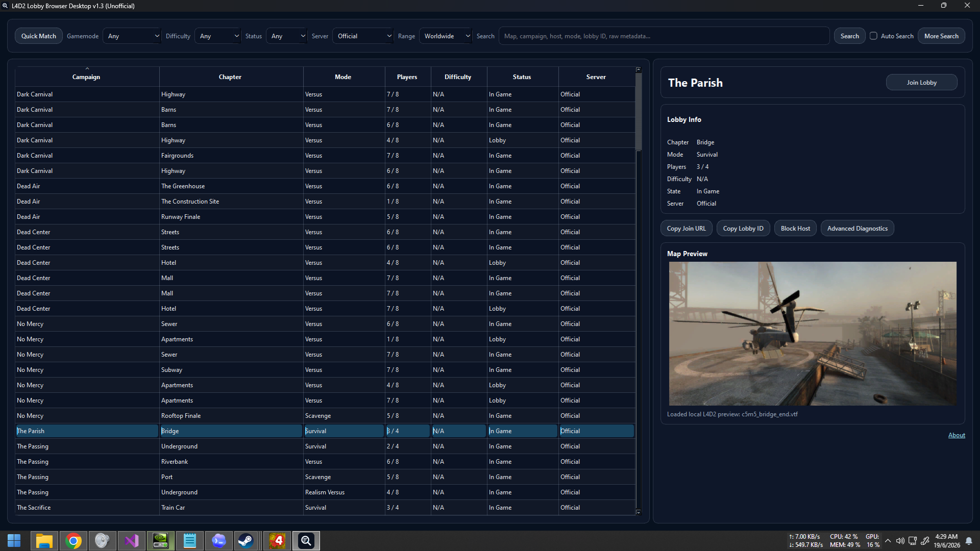980x551 pixels.
Task: Enable the Auto Search checkbox
Action: coord(873,36)
